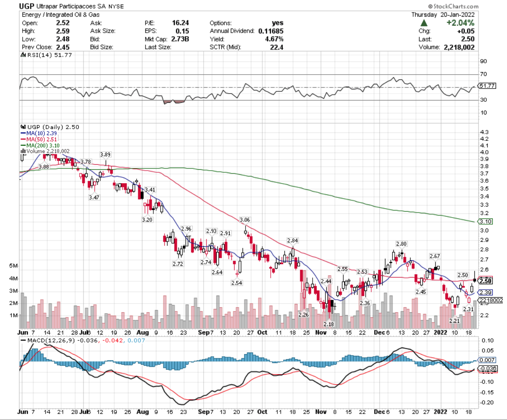This screenshot has width=507, height=420.
Task: Click the 2.80 December peak annotation
Action: (401, 244)
